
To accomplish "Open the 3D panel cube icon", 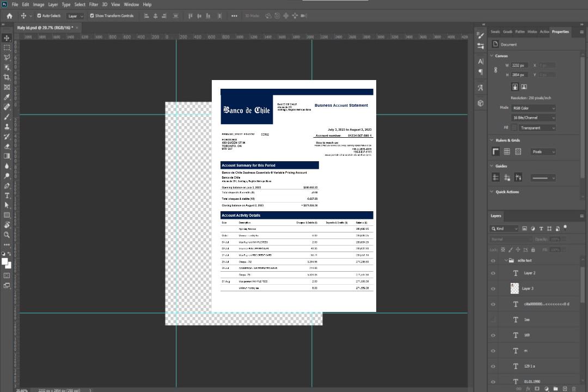I will click(480, 103).
